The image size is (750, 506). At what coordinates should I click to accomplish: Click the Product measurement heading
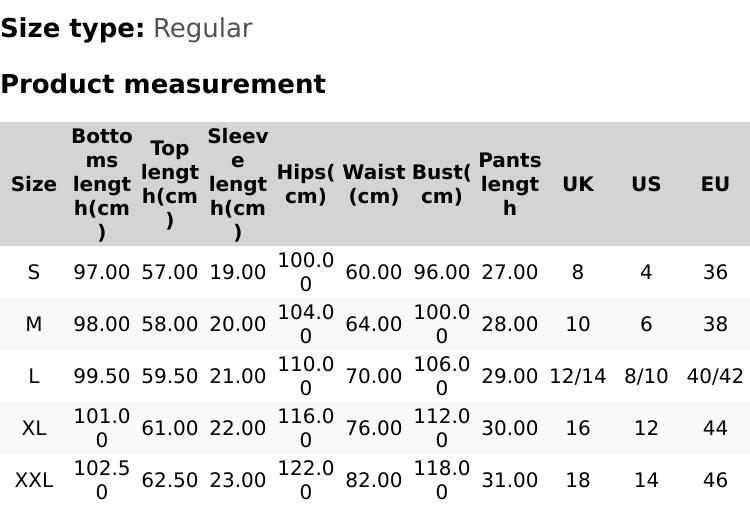point(163,84)
